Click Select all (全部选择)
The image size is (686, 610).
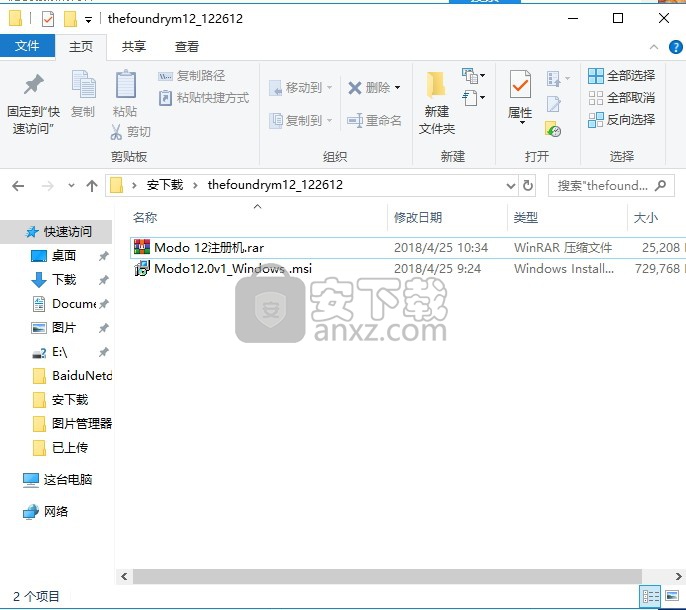click(621, 76)
